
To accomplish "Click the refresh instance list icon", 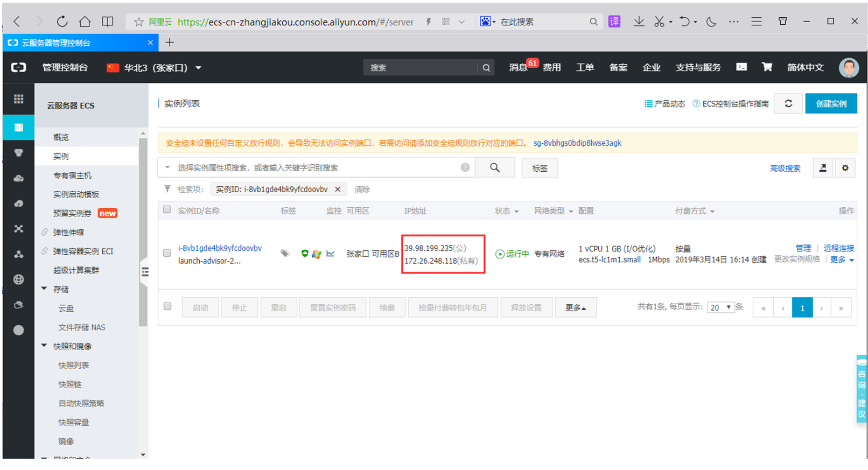I will coord(788,104).
